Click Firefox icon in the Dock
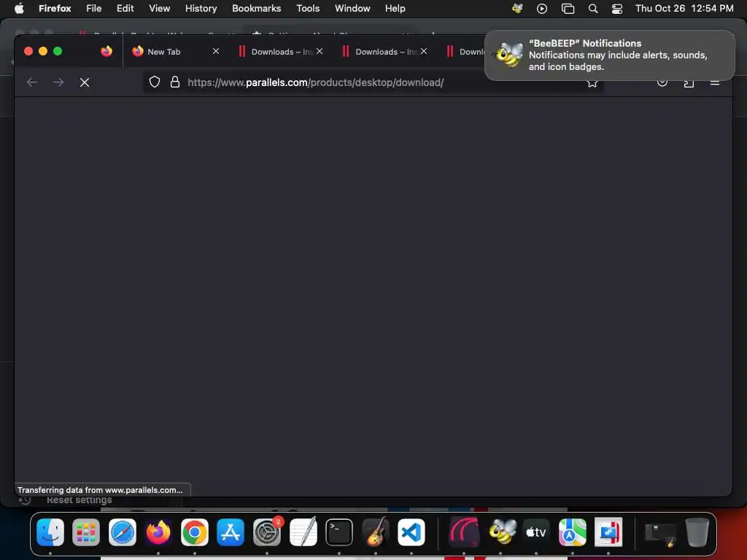 click(x=158, y=532)
